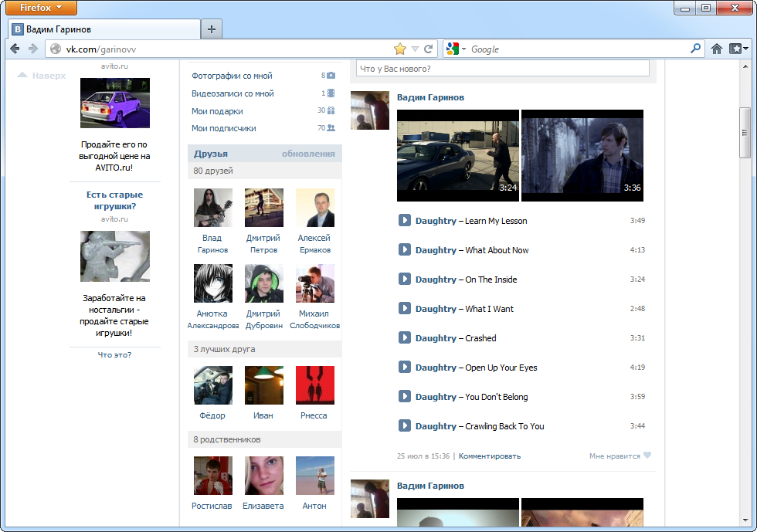Screen dimensions: 757x532
Task: Play Daughtry – Open Up Your Eyes
Action: point(404,367)
